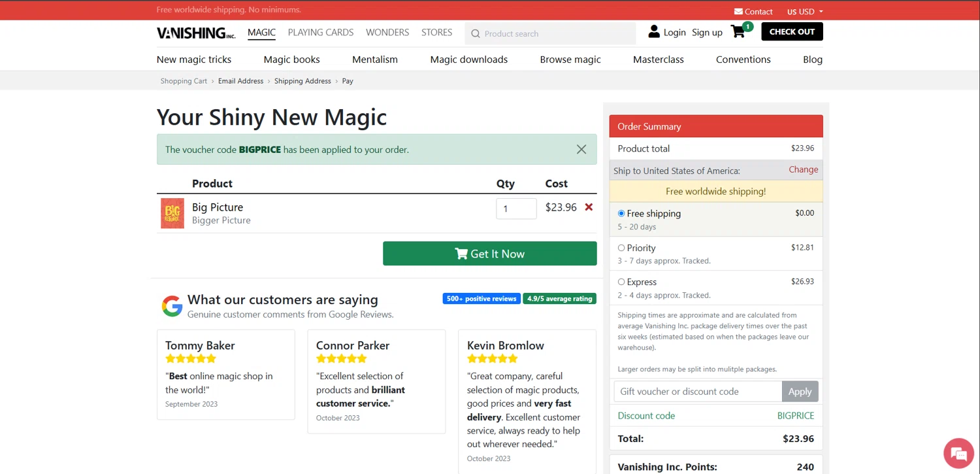Click the 4.9/5 average rating badge

pyautogui.click(x=559, y=299)
